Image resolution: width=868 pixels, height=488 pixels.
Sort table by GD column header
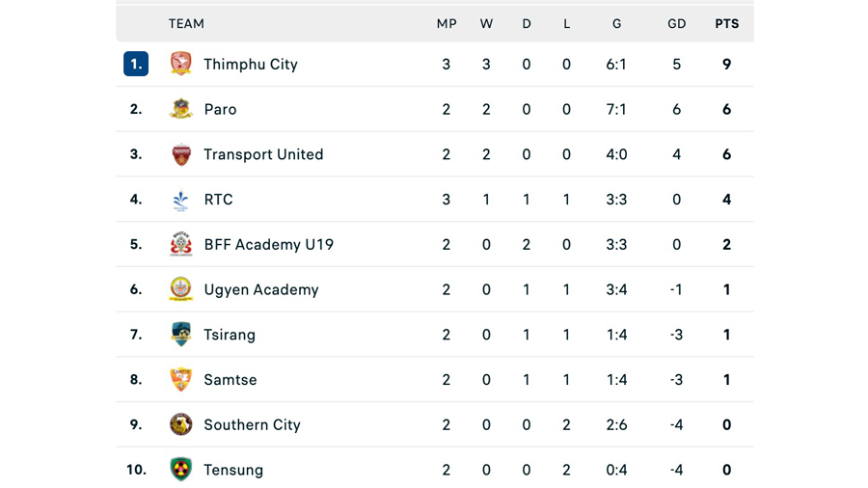click(x=676, y=24)
